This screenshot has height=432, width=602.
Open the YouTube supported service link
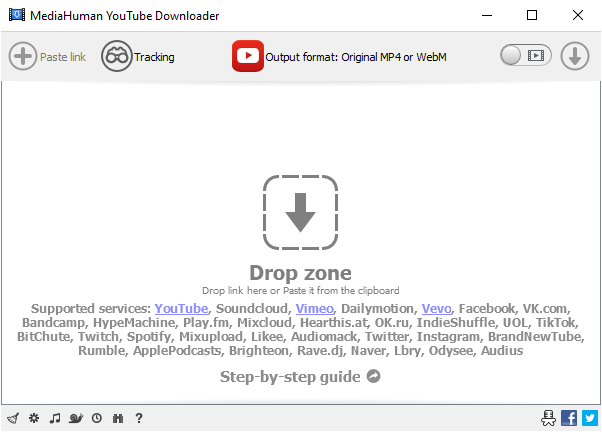click(181, 308)
